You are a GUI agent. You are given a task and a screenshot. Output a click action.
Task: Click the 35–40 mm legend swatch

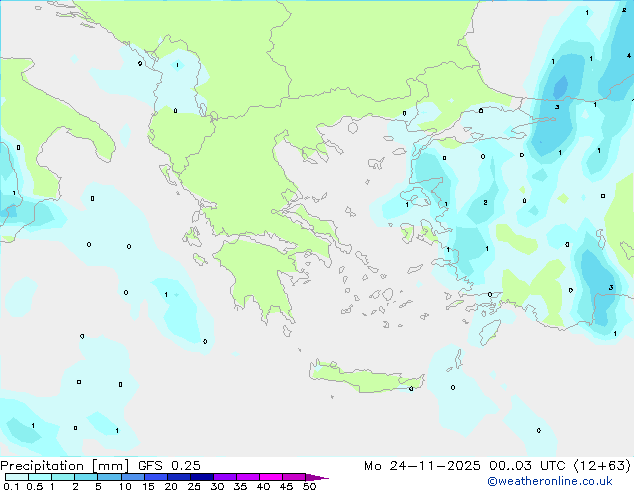coord(247,477)
